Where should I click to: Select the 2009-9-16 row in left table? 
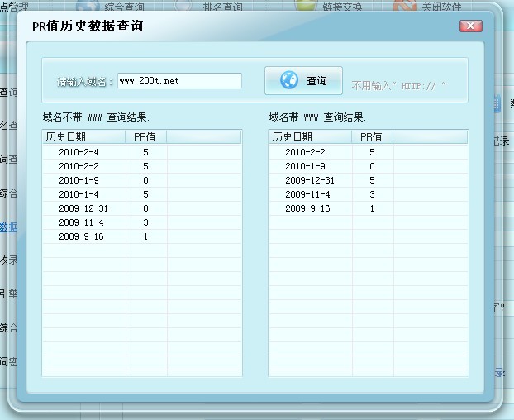(x=142, y=236)
